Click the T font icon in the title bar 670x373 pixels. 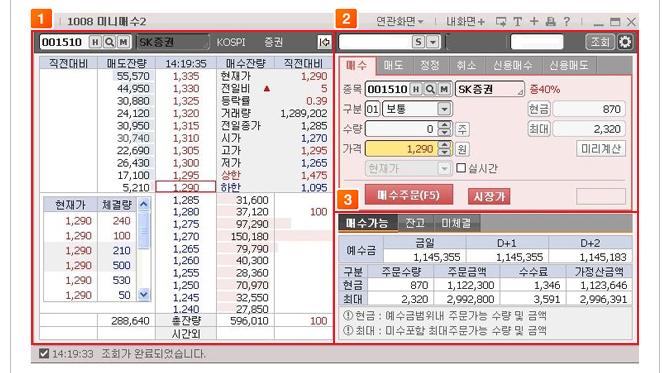tap(517, 21)
